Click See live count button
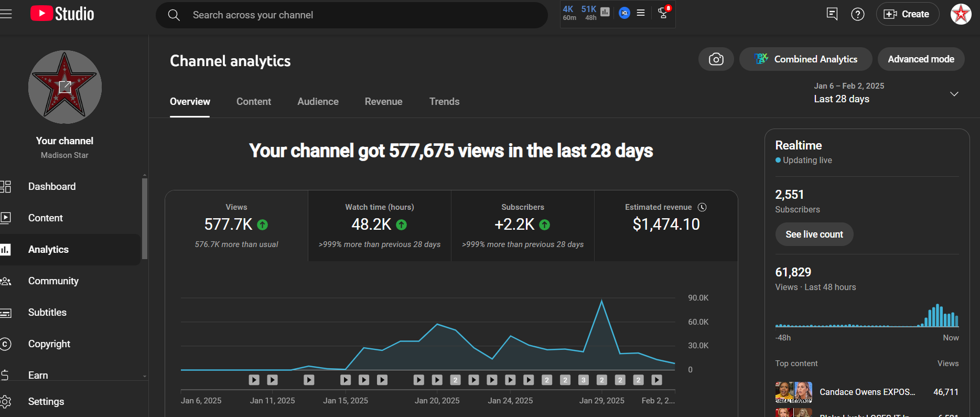980x417 pixels. pos(814,234)
